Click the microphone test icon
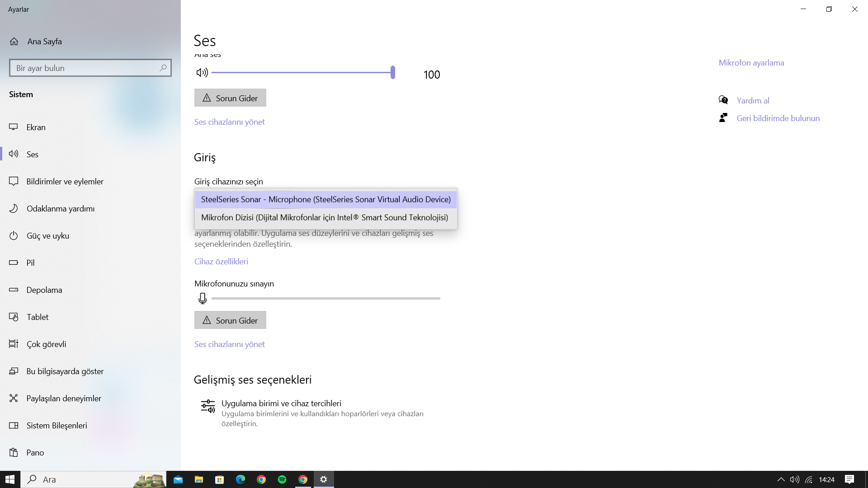Image resolution: width=868 pixels, height=488 pixels. pos(203,298)
